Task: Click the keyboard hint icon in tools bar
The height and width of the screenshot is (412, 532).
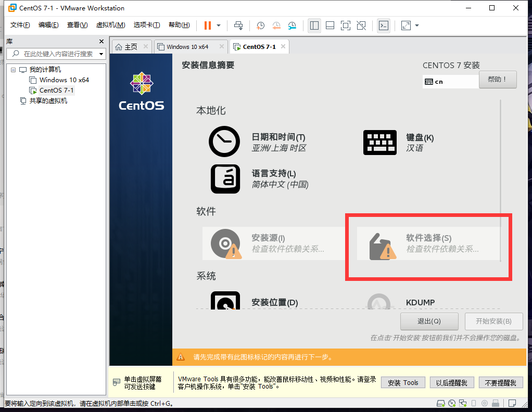Action: click(x=117, y=382)
